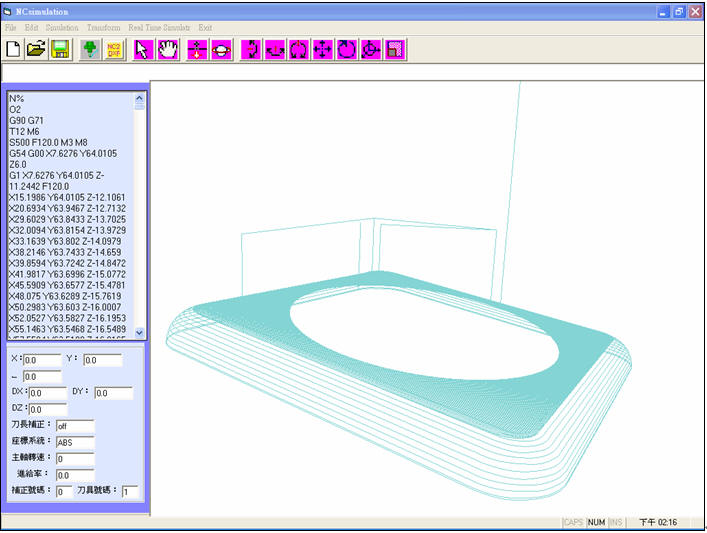
Task: Select the arrow pointer tool
Action: pyautogui.click(x=144, y=49)
